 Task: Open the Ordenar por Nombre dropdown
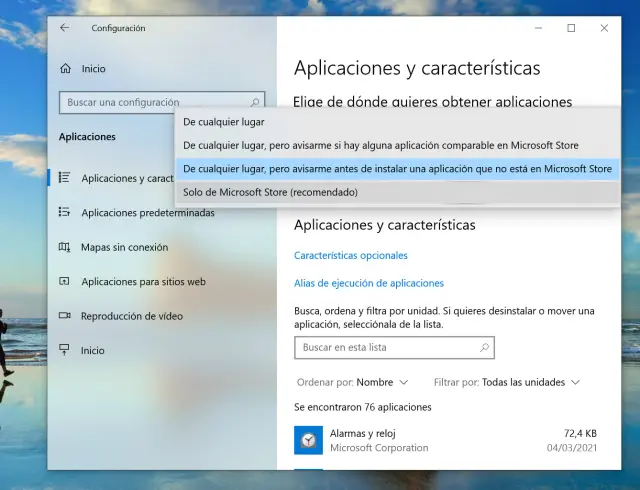(x=382, y=382)
